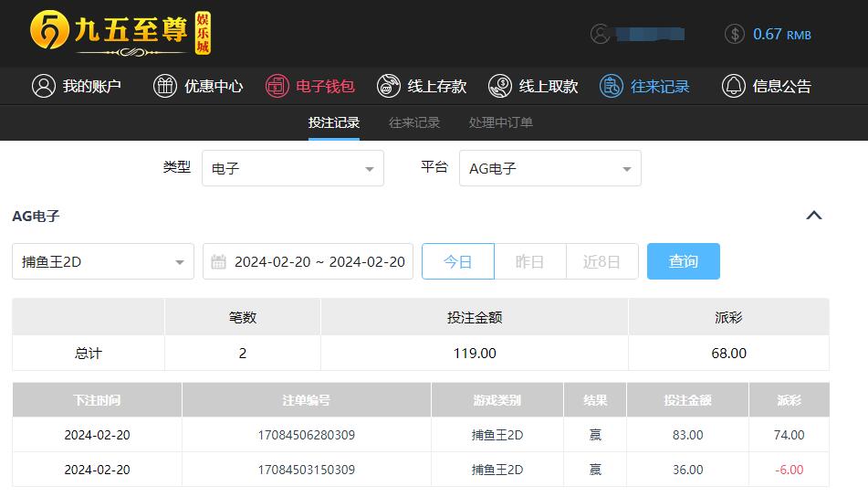Screen dimensions: 868x497
Task: Click the 电子钱包 wallet icon
Action: tap(277, 86)
